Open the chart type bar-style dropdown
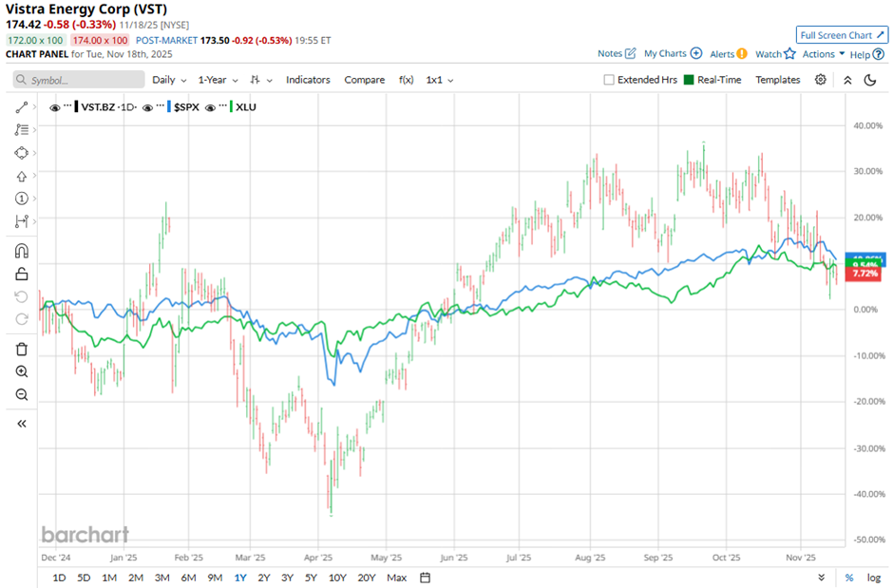 coord(261,80)
